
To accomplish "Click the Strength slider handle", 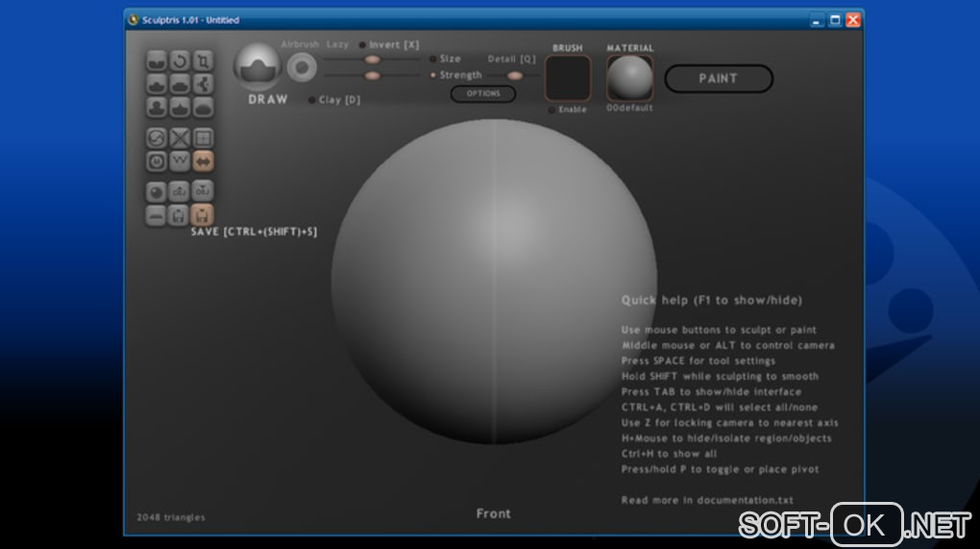I will click(x=372, y=76).
